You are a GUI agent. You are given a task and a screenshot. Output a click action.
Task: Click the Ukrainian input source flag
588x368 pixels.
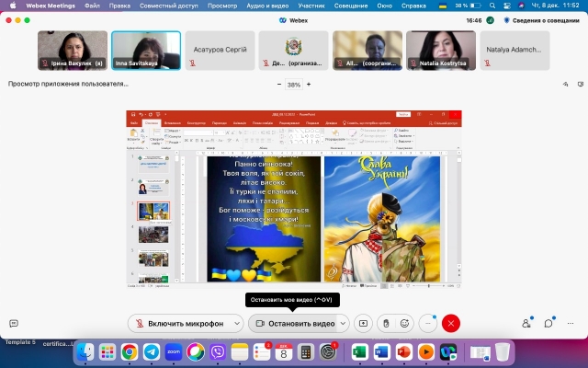coord(443,6)
